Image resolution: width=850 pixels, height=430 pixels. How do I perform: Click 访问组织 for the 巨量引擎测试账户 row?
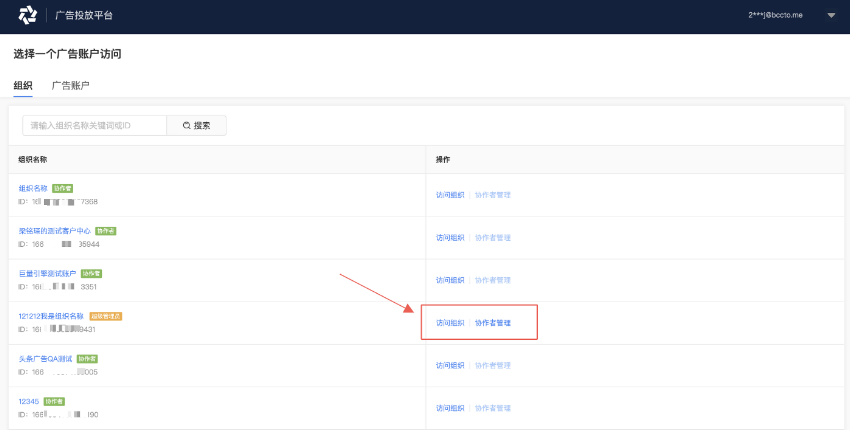coord(450,280)
